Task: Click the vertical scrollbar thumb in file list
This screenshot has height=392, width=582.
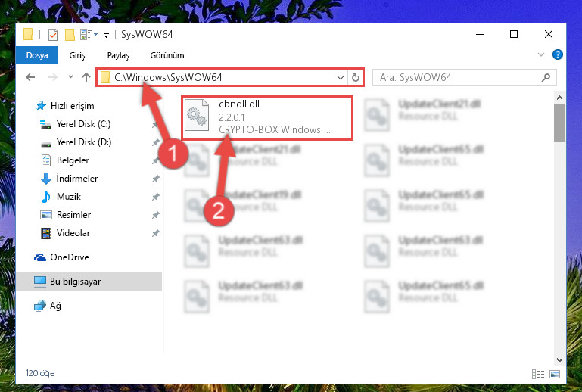Action: click(560, 123)
